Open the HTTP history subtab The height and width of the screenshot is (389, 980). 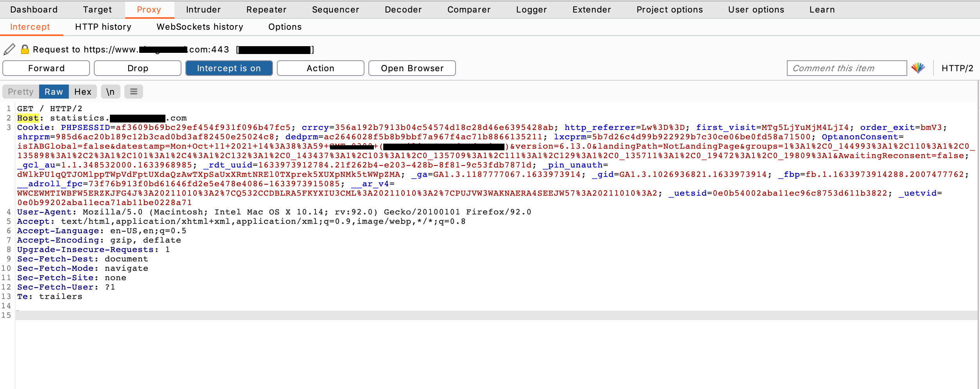tap(103, 27)
